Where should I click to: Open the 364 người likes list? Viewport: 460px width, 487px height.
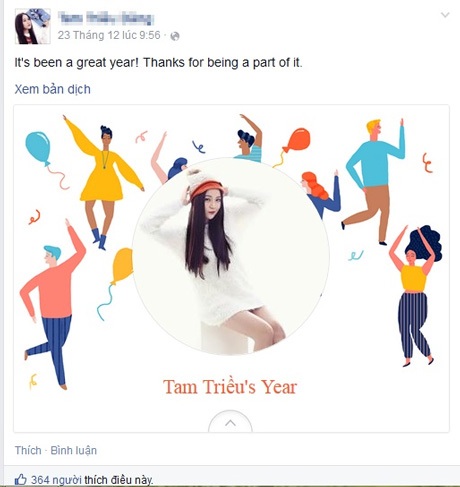click(56, 480)
